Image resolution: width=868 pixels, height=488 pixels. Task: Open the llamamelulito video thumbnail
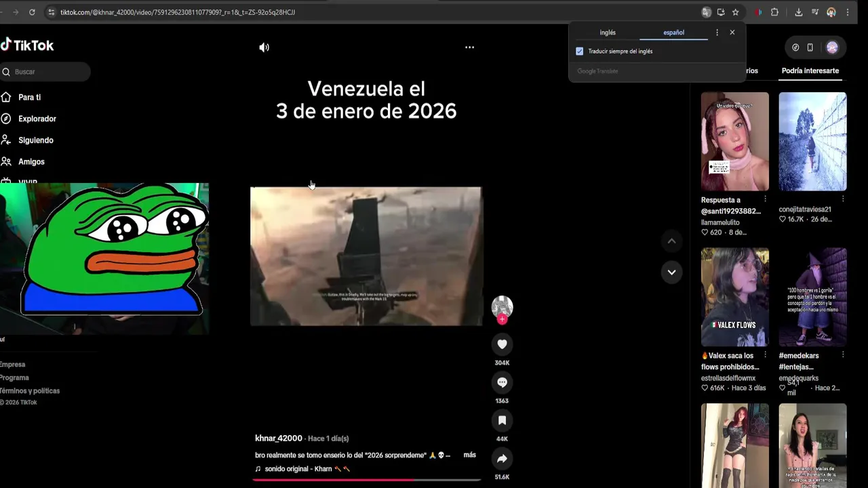(735, 142)
